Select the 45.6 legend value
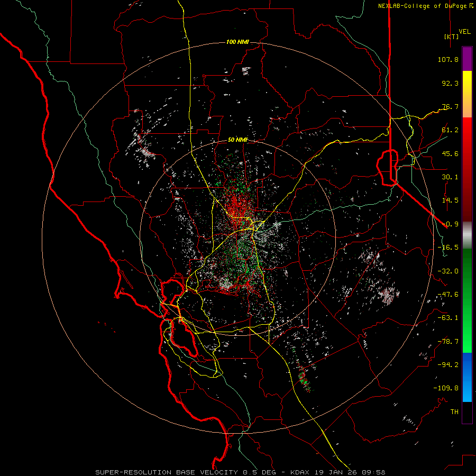Image resolution: width=476 pixels, height=476 pixels. pyautogui.click(x=450, y=153)
